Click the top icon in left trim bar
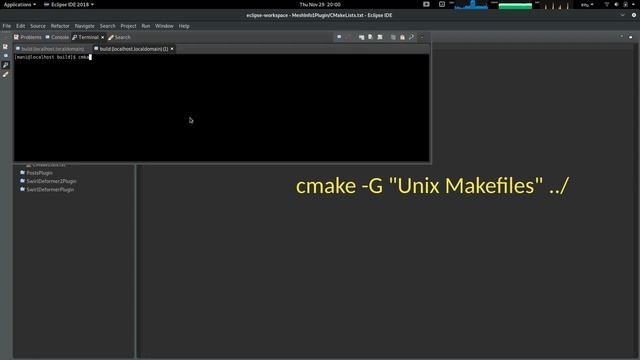Image resolution: width=640 pixels, height=360 pixels. coord(5,47)
